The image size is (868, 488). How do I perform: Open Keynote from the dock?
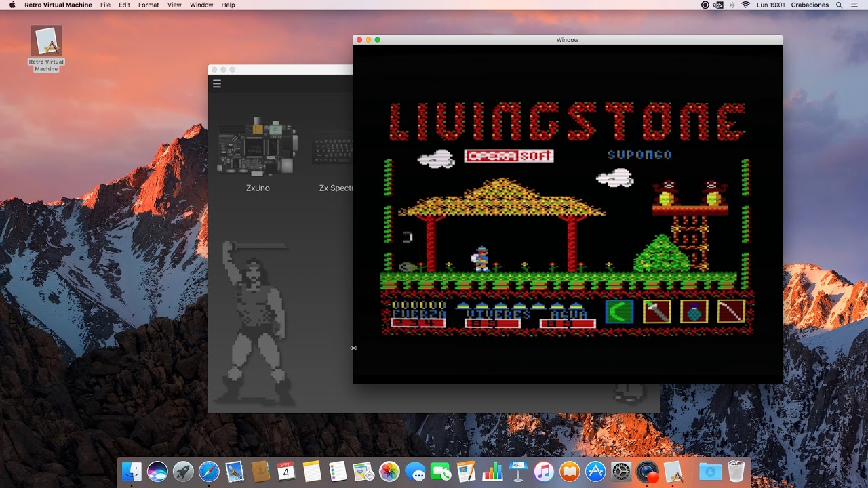(x=518, y=471)
